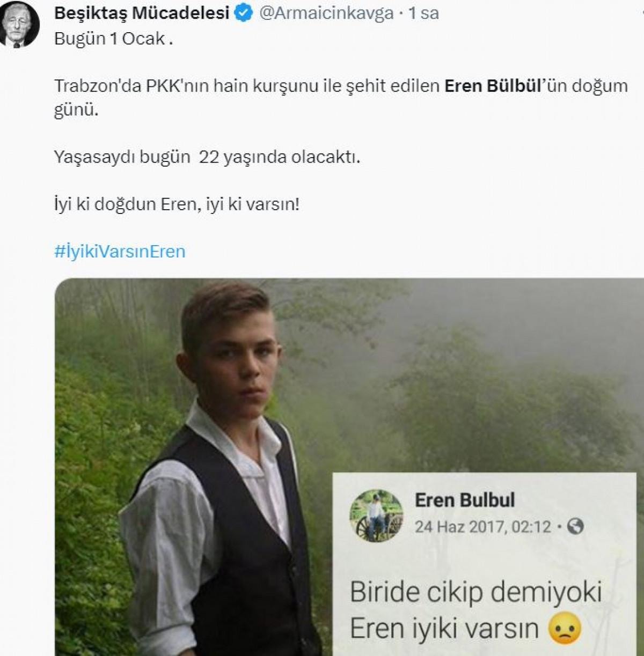644x656 pixels.
Task: Click the line starting with Trabzon'da PKK'nın
Action: click(247, 86)
